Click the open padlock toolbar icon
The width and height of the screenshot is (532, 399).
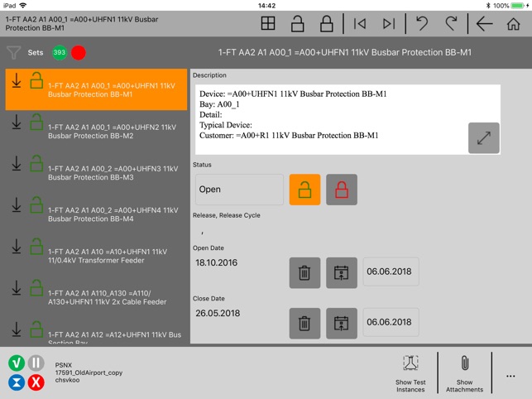point(297,23)
